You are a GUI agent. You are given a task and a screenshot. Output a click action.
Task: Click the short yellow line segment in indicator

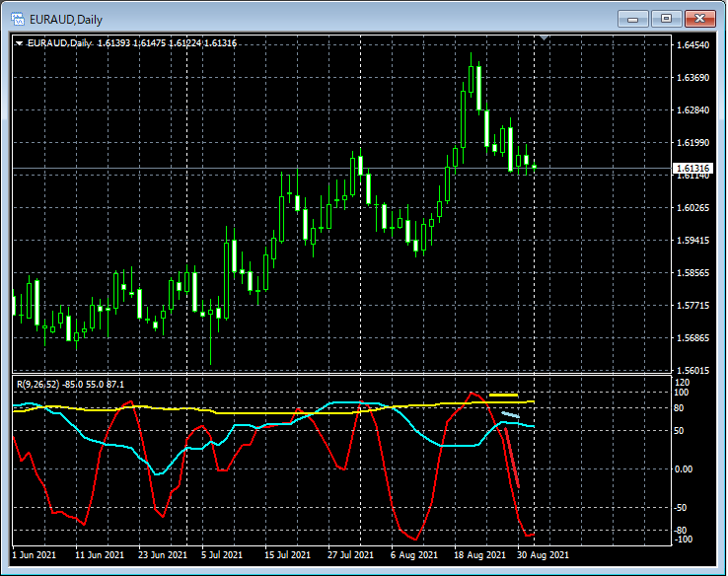[503, 396]
